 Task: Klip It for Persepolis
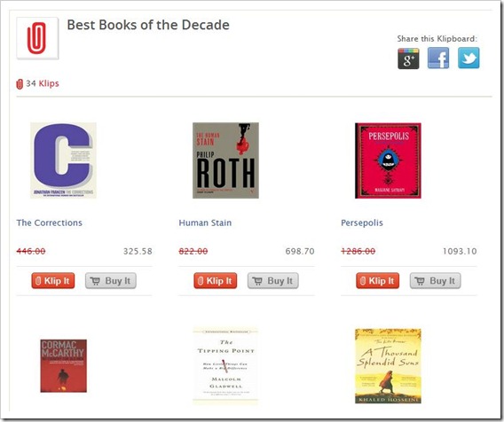click(378, 281)
